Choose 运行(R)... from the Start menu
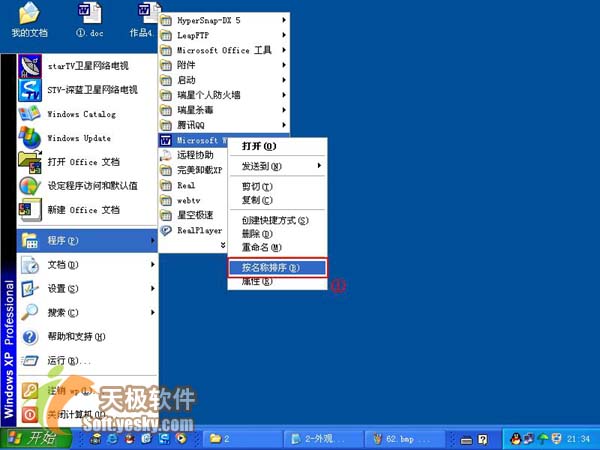The image size is (600, 450). [87, 360]
